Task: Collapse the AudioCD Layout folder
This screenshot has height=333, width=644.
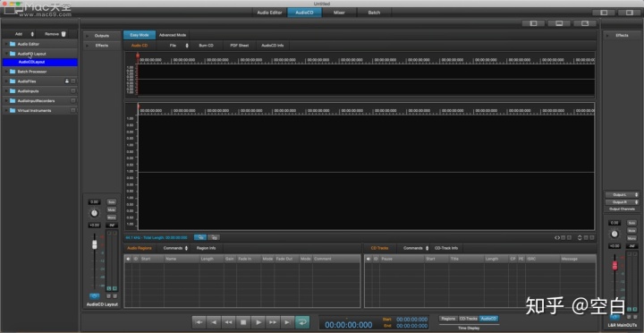Action: (x=5, y=54)
